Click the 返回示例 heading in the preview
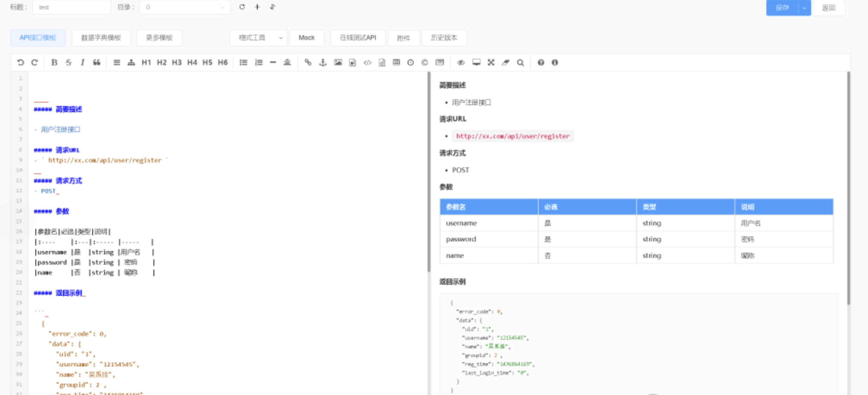This screenshot has height=395, width=868. [453, 282]
